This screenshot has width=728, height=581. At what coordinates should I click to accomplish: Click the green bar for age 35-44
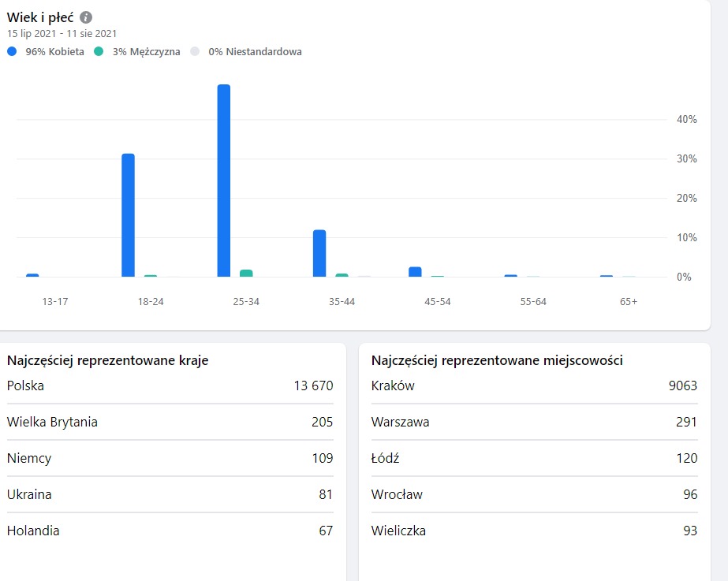tap(342, 275)
